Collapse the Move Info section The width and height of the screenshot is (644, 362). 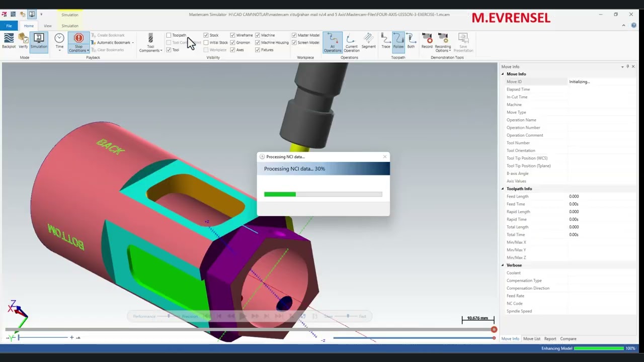(503, 74)
